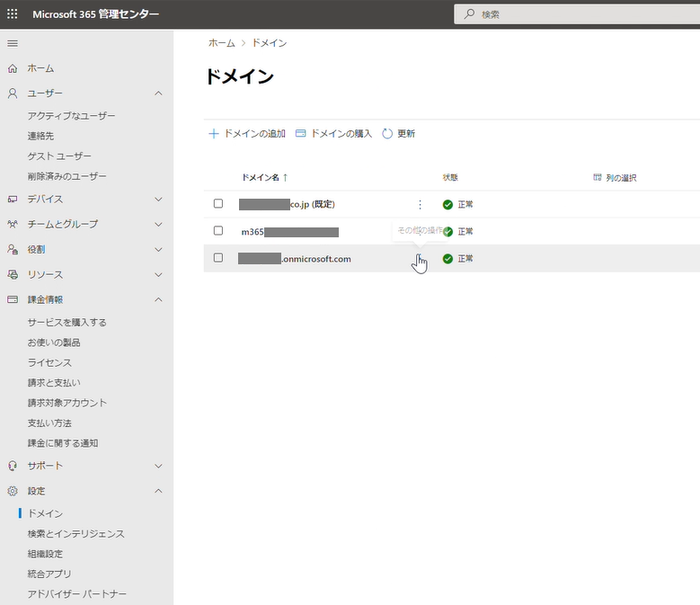700x605 pixels.
Task: Open 支払い方法 in sidebar
Action: 49,423
